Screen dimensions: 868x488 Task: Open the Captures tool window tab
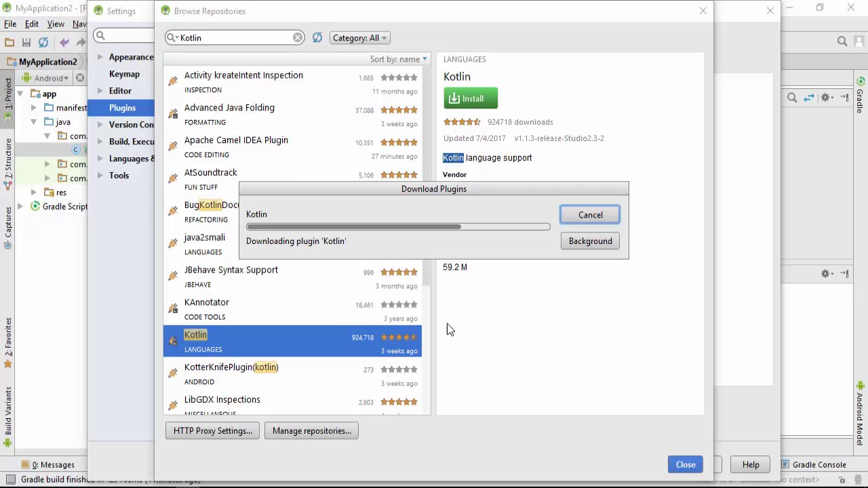point(7,228)
